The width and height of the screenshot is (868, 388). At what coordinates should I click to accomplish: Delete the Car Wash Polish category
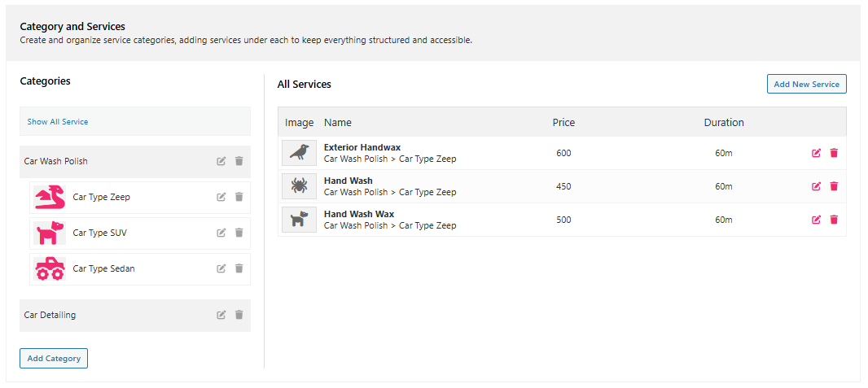239,161
